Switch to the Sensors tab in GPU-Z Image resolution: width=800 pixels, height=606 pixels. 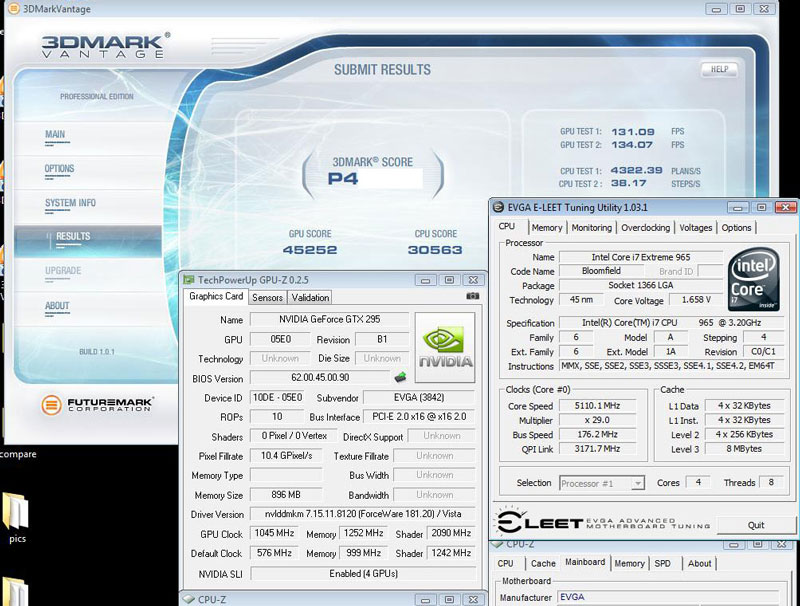point(267,297)
